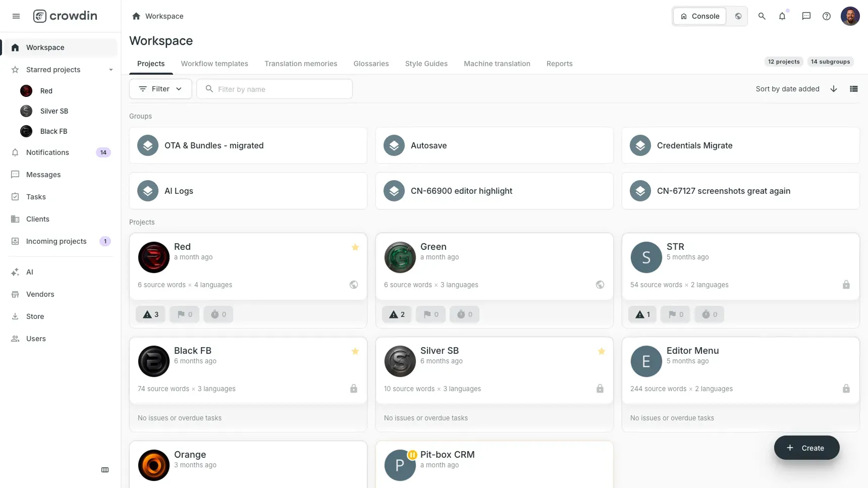This screenshot has height=488, width=868.
Task: Open Vendors in the sidebar
Action: coord(61,294)
